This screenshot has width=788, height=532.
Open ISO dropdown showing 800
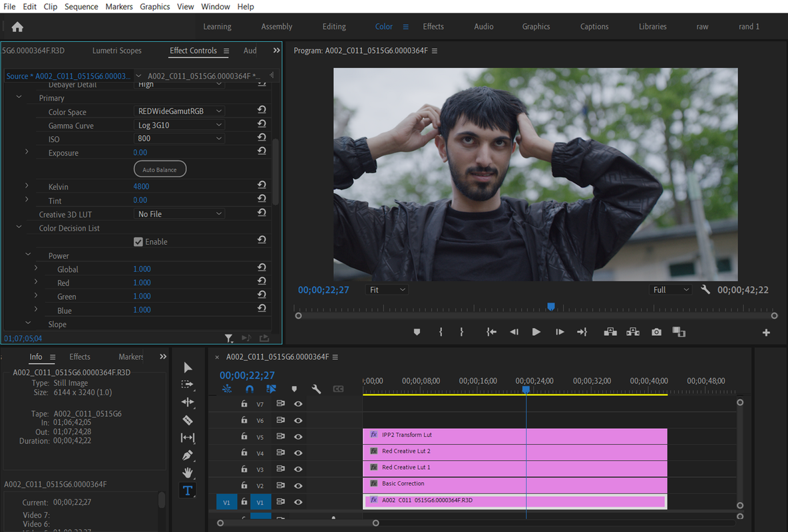179,138
